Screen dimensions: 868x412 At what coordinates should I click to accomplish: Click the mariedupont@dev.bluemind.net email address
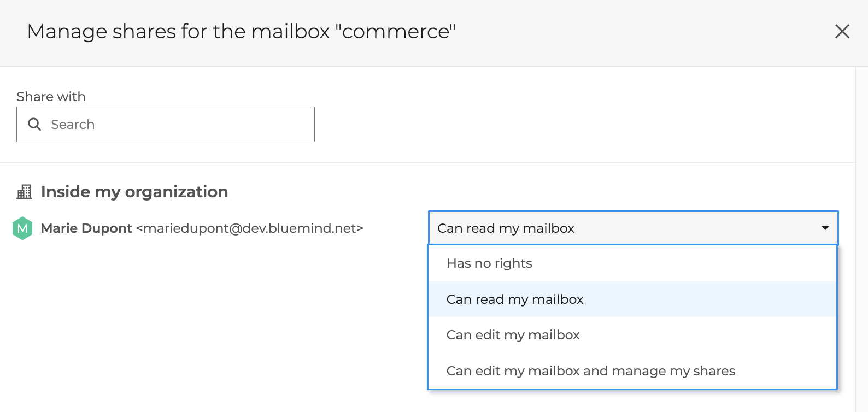click(250, 228)
